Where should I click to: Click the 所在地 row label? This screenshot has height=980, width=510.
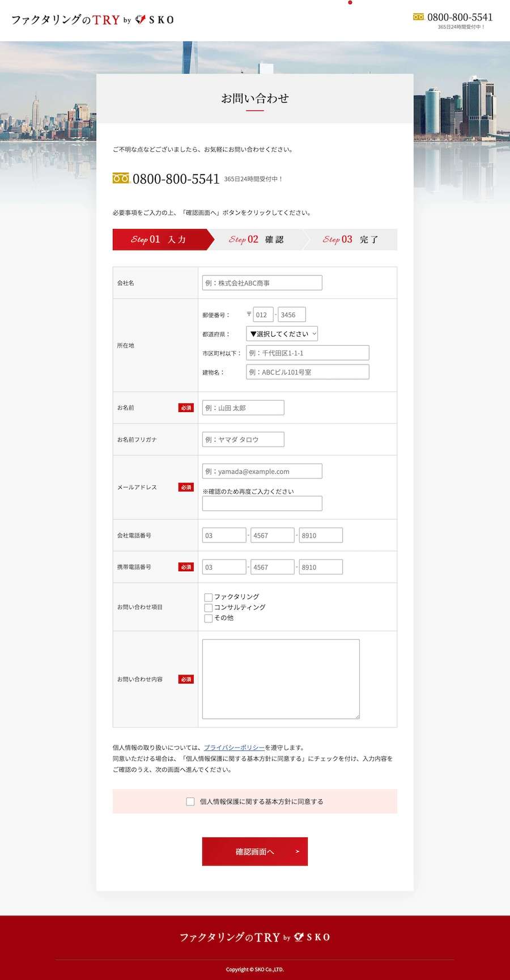point(126,345)
